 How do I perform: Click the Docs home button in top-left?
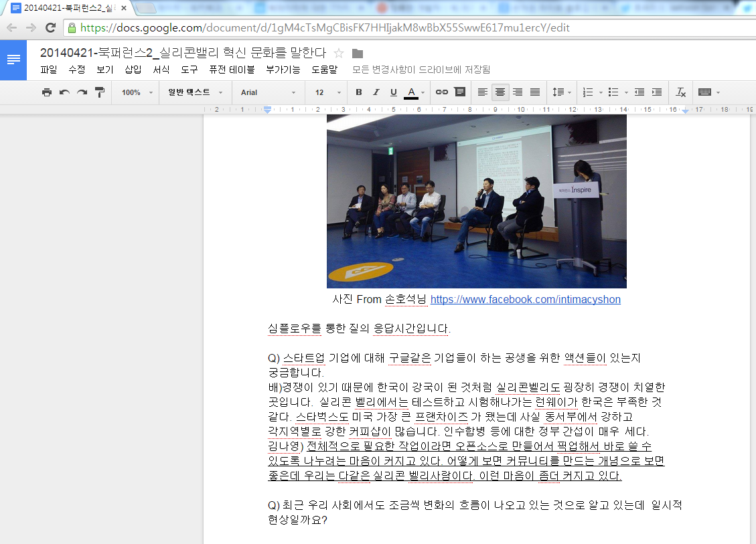[x=13, y=60]
